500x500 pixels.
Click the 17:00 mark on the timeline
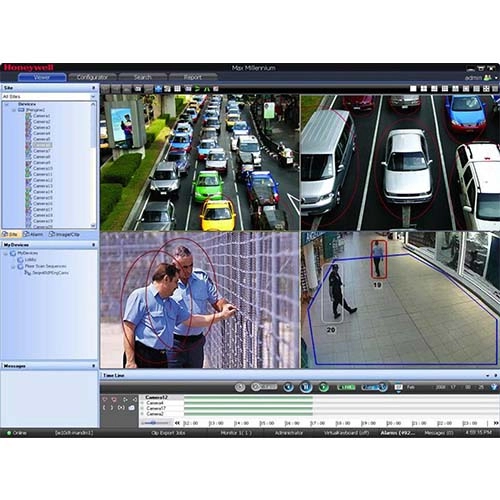click(x=318, y=423)
